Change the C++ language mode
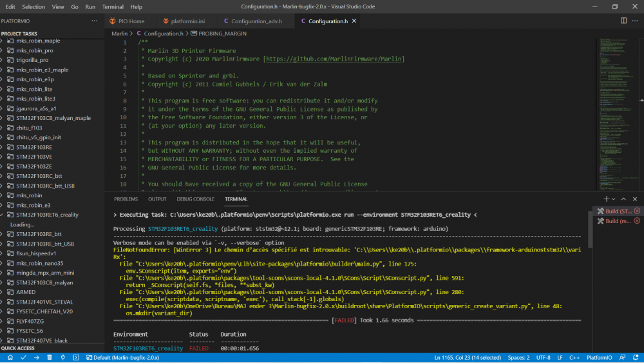Image resolution: width=644 pixels, height=363 pixels. [x=574, y=358]
